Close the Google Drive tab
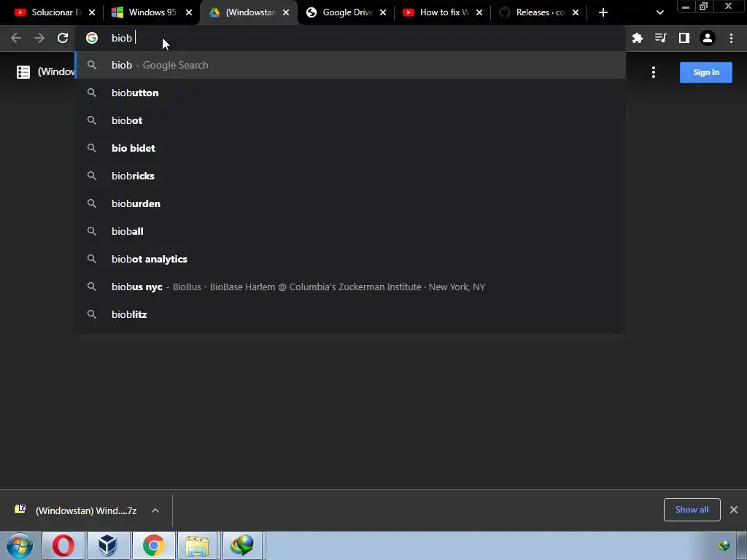Image resolution: width=747 pixels, height=560 pixels. [383, 12]
